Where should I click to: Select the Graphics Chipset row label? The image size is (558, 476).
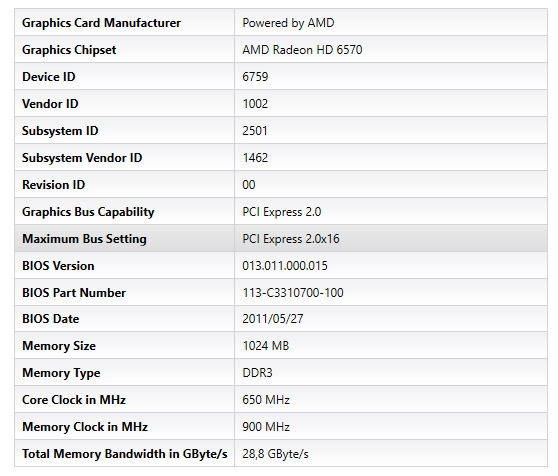[69, 50]
